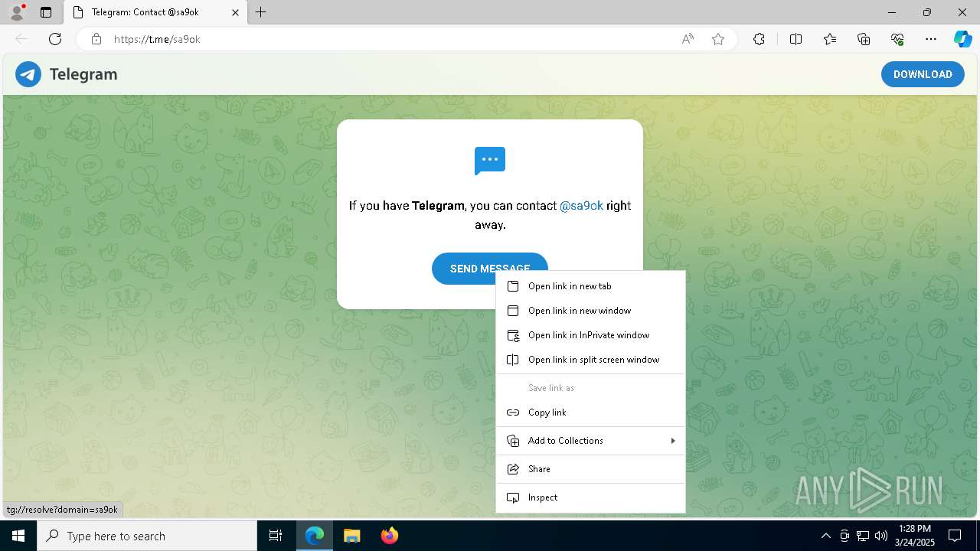Click the blue chat bubble icon
The width and height of the screenshot is (980, 551).
(490, 161)
